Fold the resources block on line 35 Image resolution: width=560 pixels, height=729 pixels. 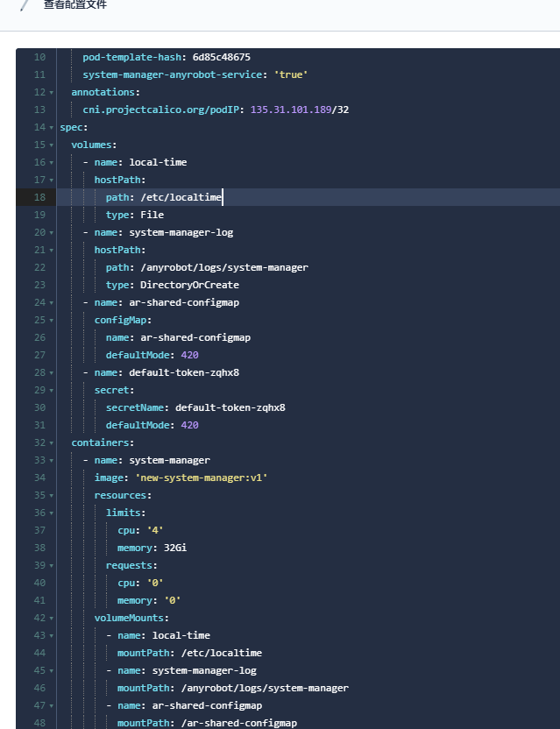pos(52,495)
